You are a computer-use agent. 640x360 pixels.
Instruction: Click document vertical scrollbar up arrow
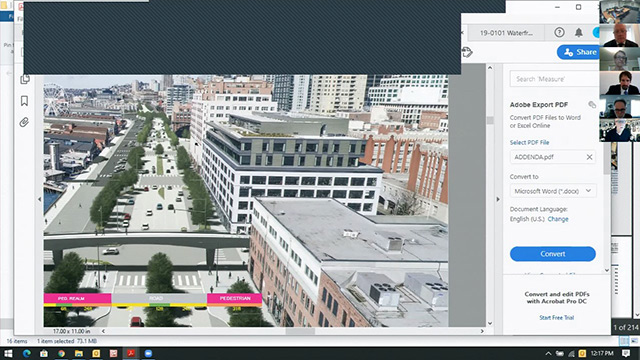[x=490, y=68]
